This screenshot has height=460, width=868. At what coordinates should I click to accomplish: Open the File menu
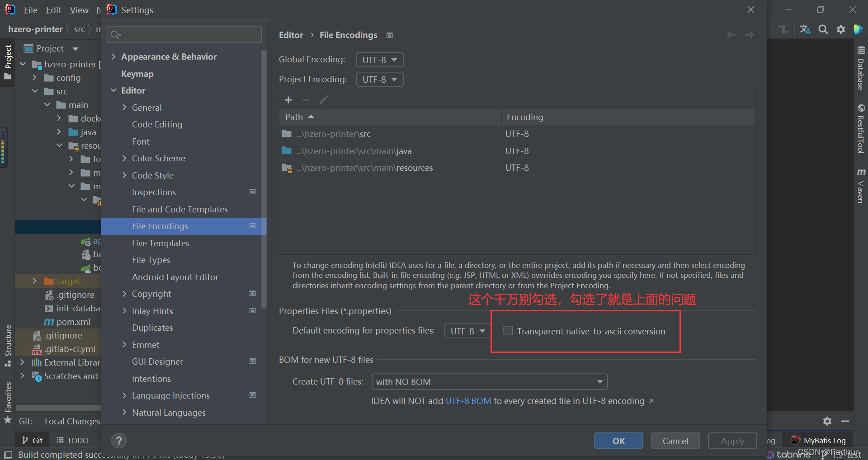[30, 10]
